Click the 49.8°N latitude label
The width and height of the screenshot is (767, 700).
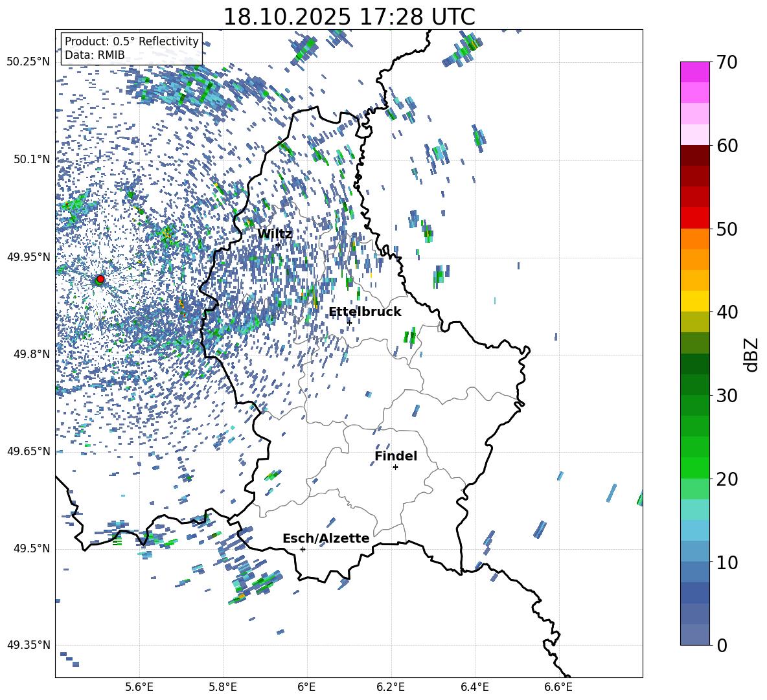31,354
